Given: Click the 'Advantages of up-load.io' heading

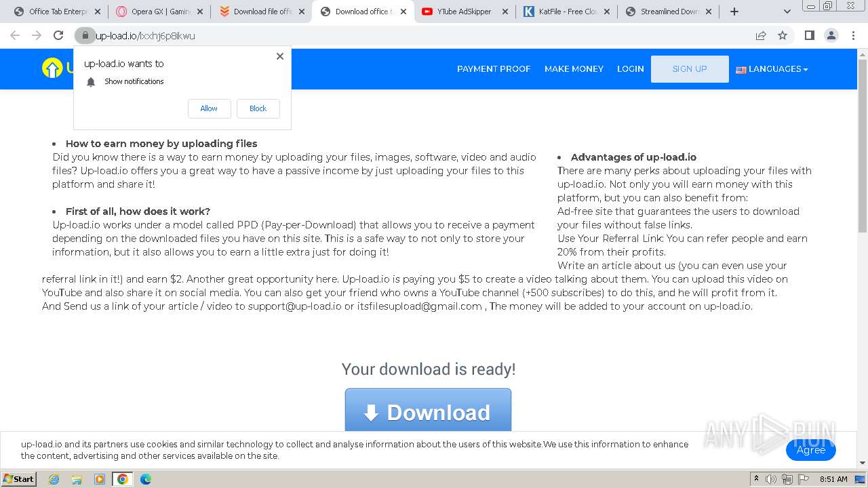Looking at the screenshot, I should 633,157.
